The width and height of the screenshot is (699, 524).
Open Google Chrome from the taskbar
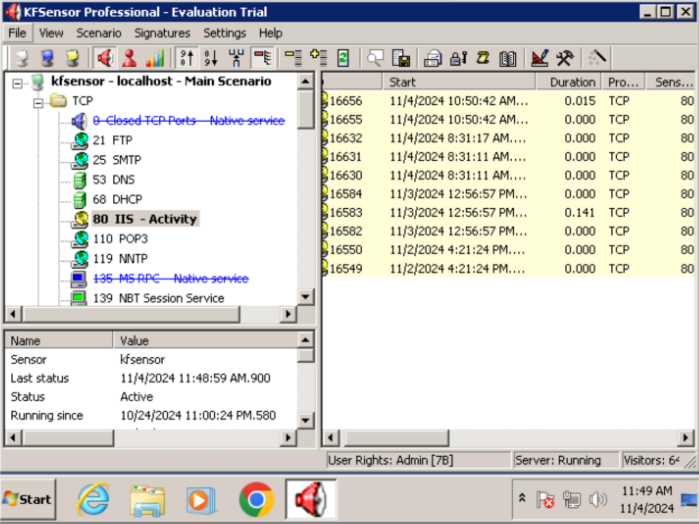pyautogui.click(x=256, y=498)
